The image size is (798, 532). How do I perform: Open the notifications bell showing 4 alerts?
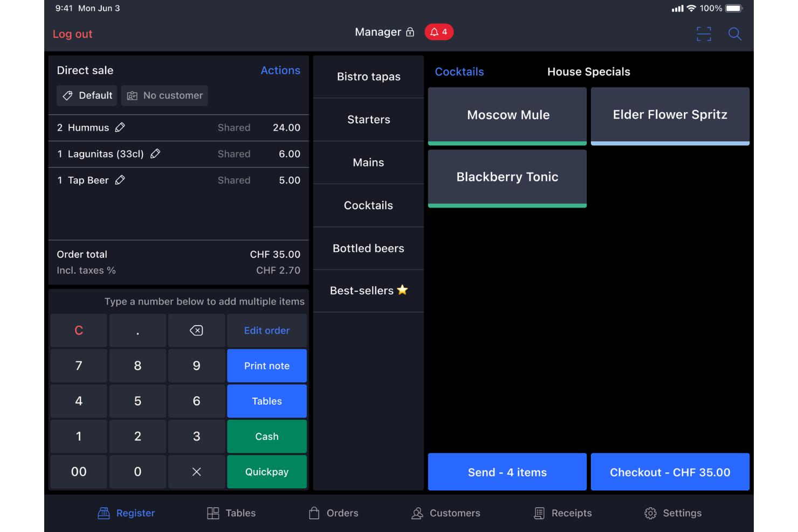(439, 32)
